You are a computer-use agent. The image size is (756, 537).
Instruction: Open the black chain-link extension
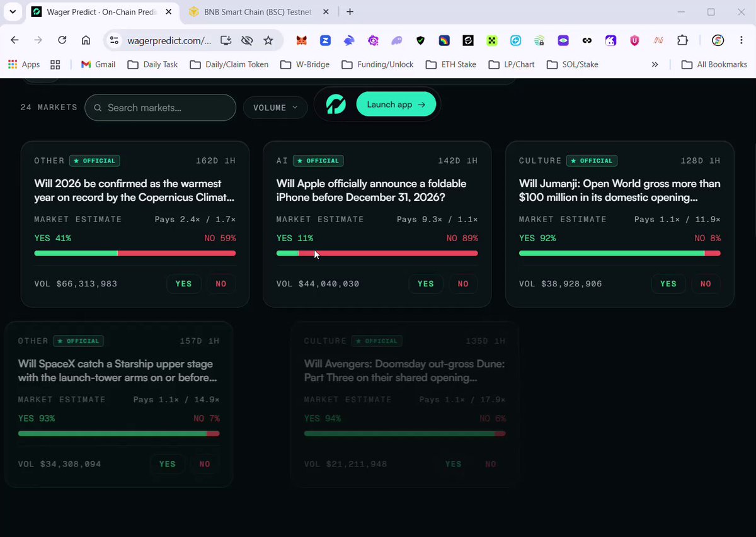pos(587,40)
